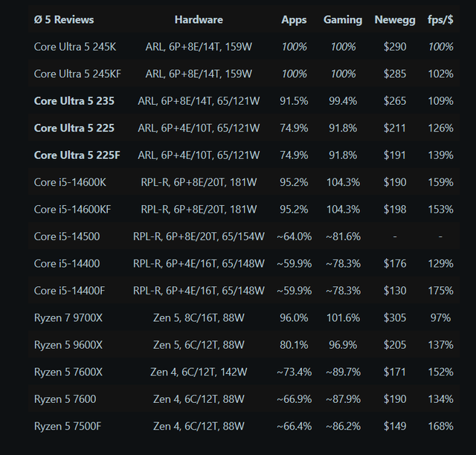Click the ~73.4% Apps value
Viewport: 476px width, 455px height.
(294, 372)
